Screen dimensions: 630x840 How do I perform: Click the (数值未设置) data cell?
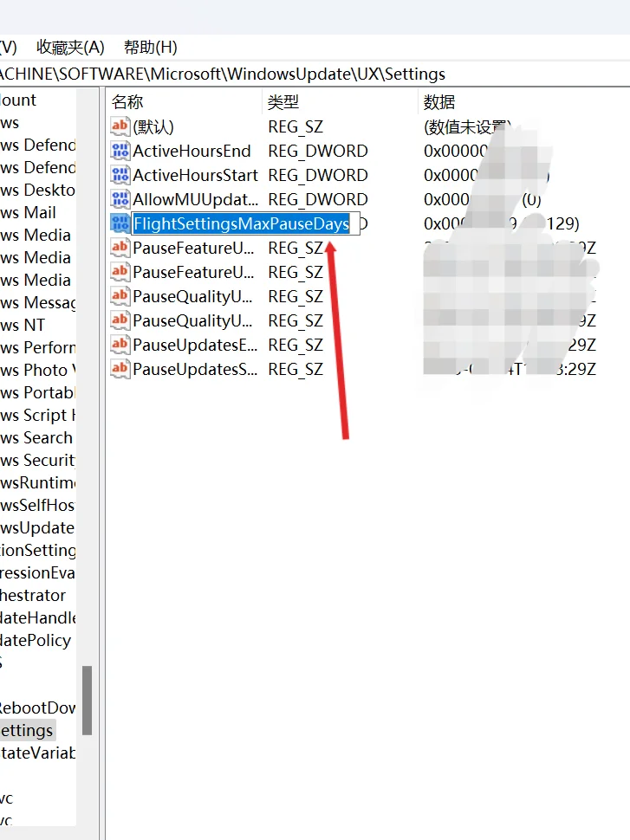[466, 127]
